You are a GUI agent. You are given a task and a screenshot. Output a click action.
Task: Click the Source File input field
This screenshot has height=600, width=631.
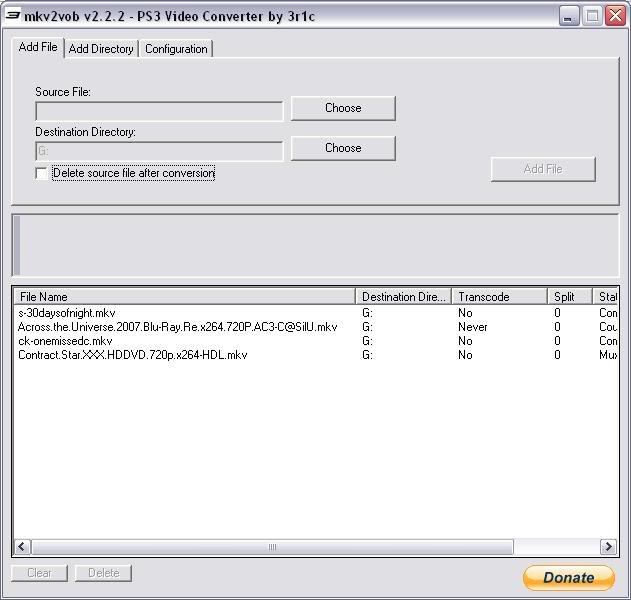(x=159, y=111)
